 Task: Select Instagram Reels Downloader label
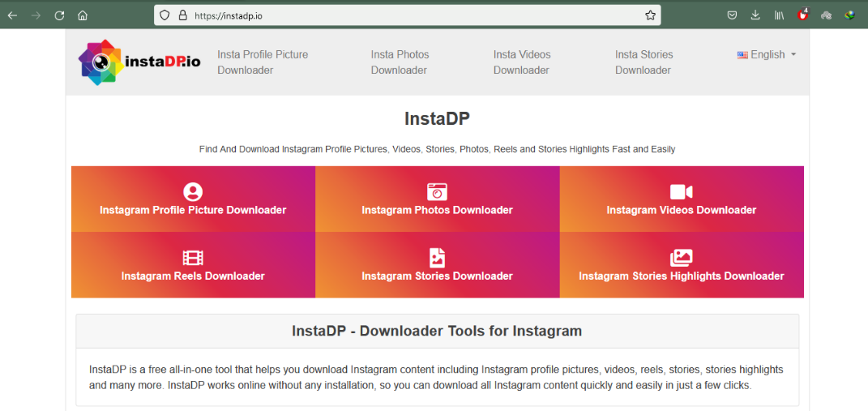tap(193, 276)
